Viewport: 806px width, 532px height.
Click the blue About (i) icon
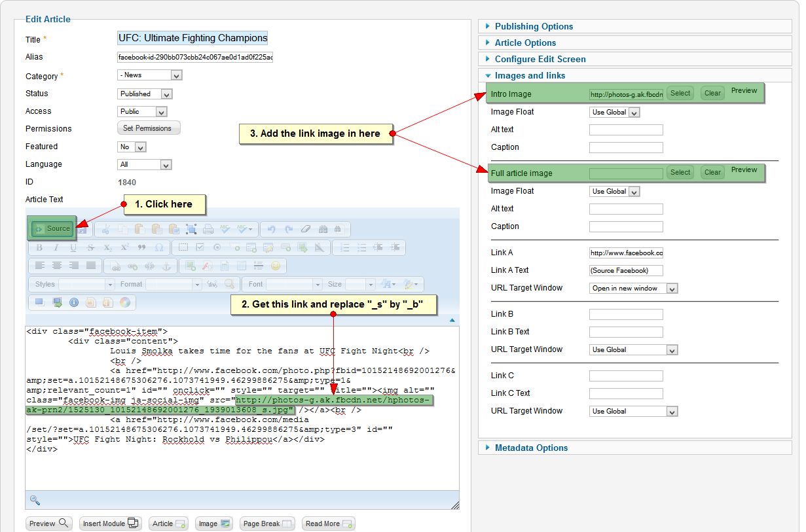pos(74,302)
